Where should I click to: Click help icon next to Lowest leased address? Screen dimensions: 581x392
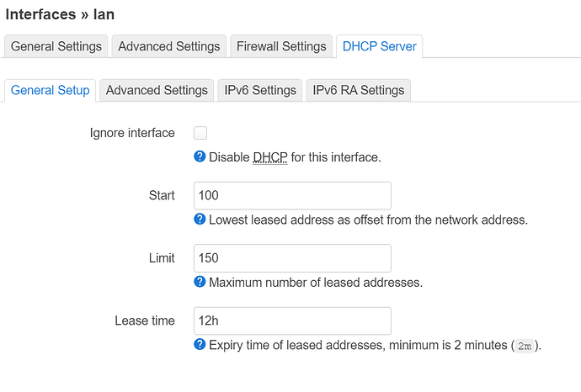(200, 220)
